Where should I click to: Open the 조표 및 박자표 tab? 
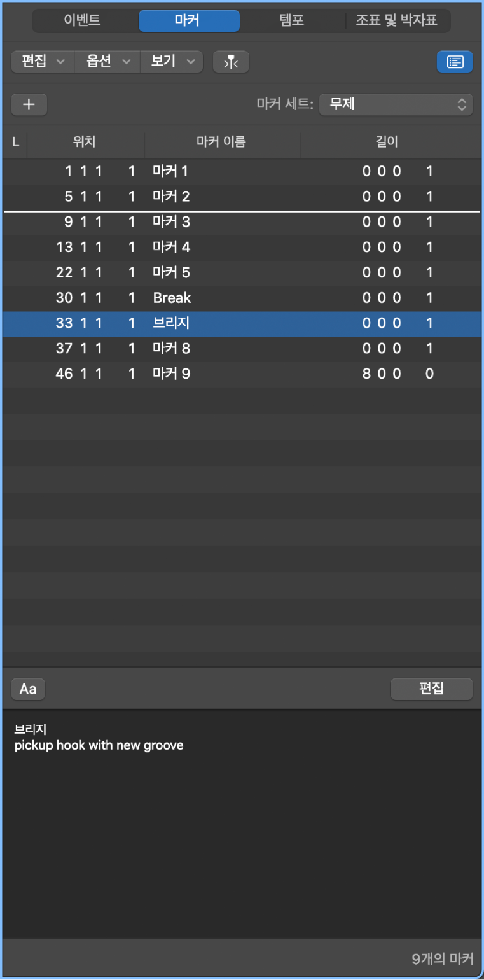[398, 20]
